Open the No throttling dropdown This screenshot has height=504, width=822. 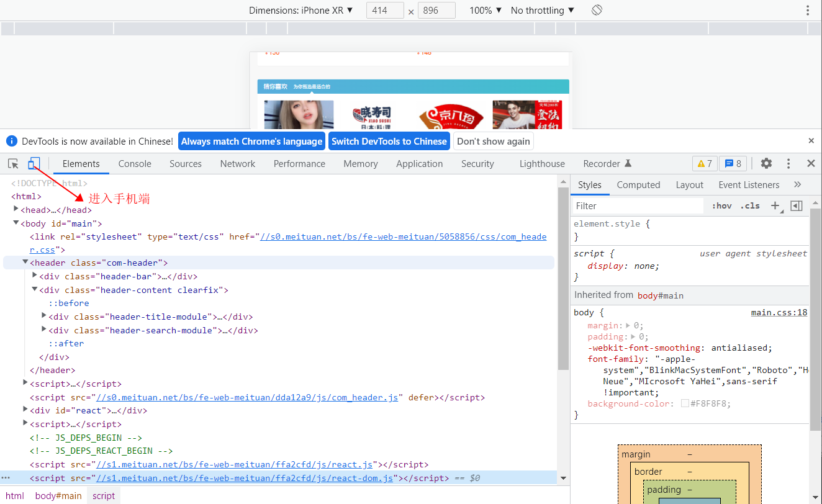pyautogui.click(x=543, y=10)
